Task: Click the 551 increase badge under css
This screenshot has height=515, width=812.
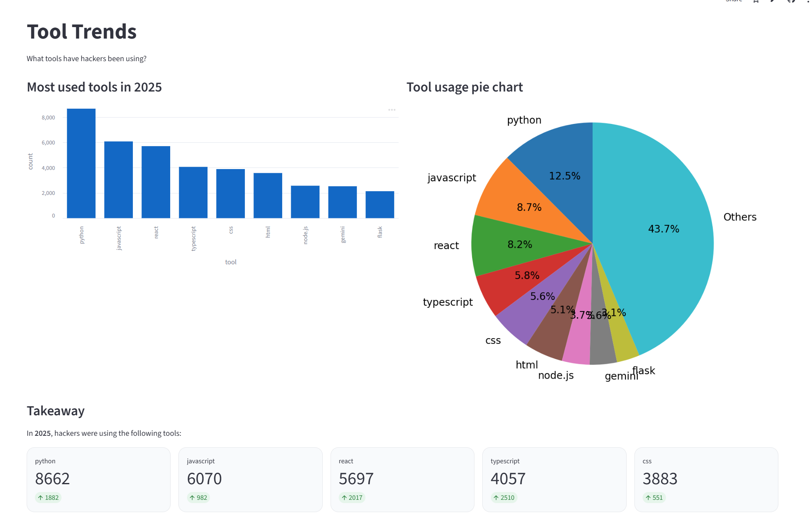Action: point(654,497)
